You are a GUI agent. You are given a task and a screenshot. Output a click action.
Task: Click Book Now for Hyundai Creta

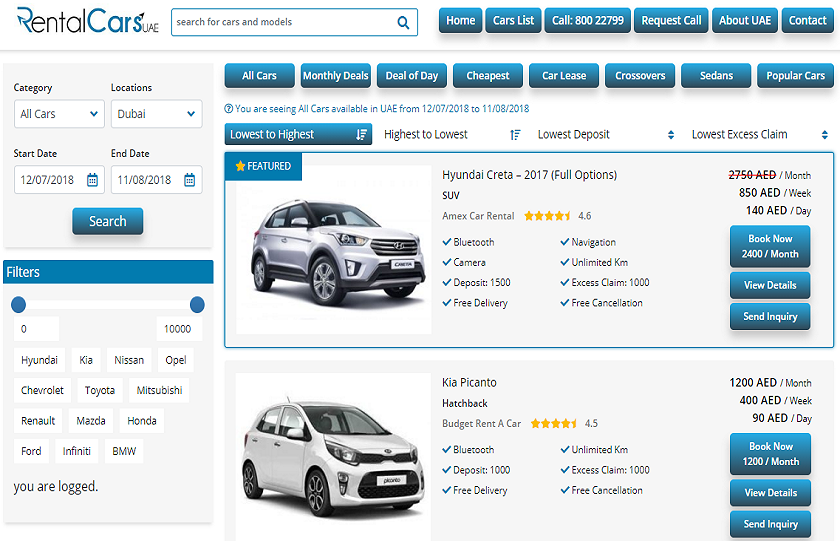pyautogui.click(x=770, y=246)
